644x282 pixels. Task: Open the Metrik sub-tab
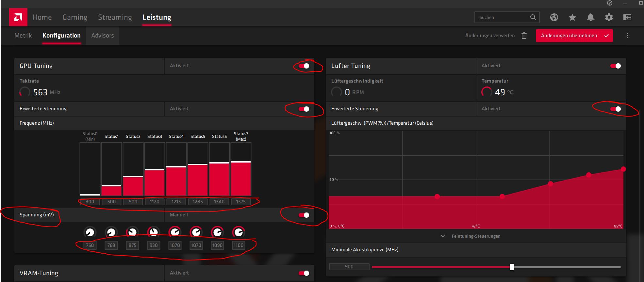tap(23, 35)
